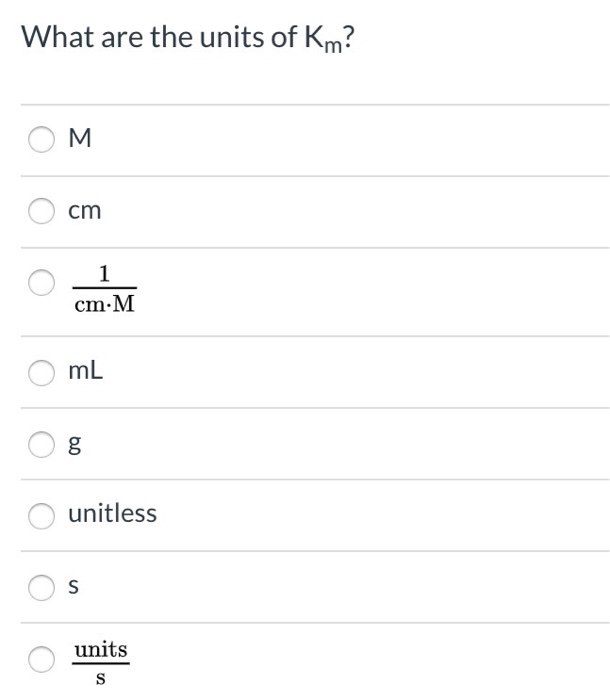Choose the unitless radio button
Viewport: 610px width, 700px height.
click(x=42, y=516)
